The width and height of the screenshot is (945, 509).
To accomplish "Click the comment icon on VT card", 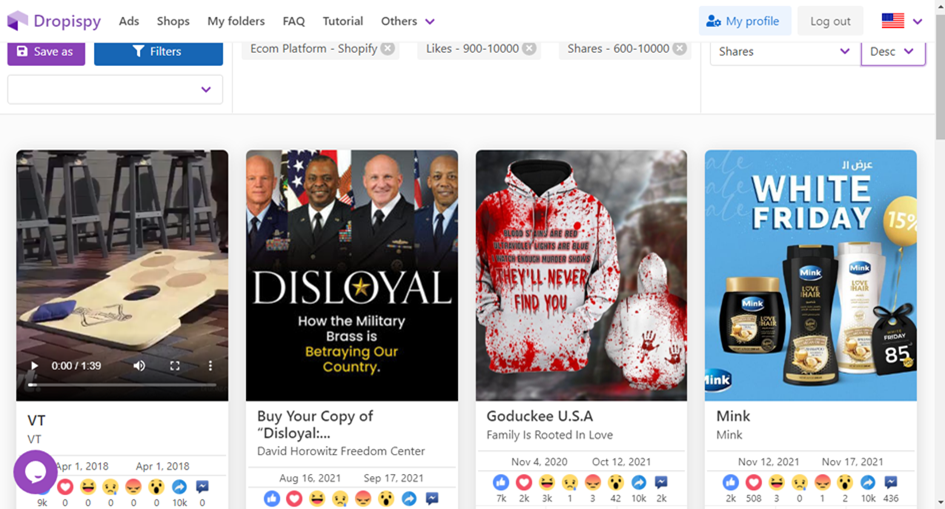I will [202, 487].
